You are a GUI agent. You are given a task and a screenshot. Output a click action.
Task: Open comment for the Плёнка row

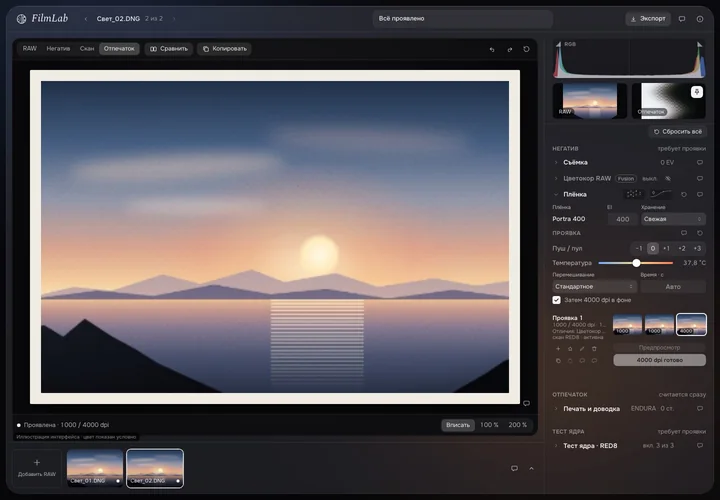700,195
